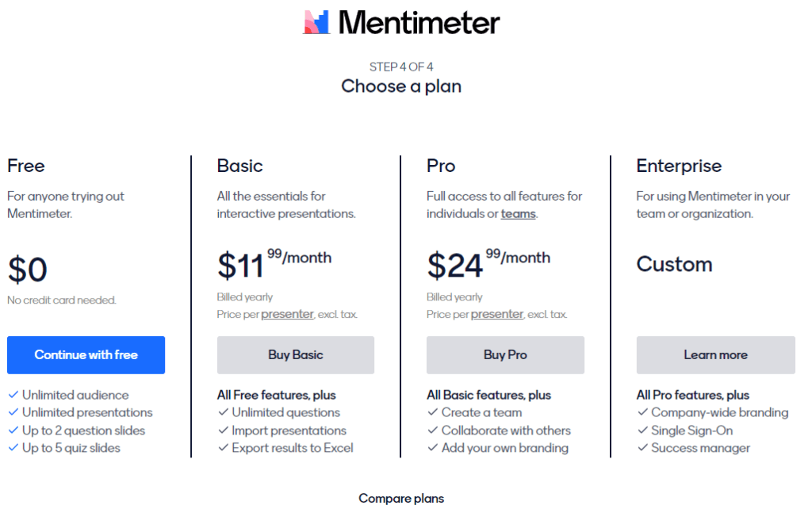Click the $24.99/month Pro price

point(488,264)
